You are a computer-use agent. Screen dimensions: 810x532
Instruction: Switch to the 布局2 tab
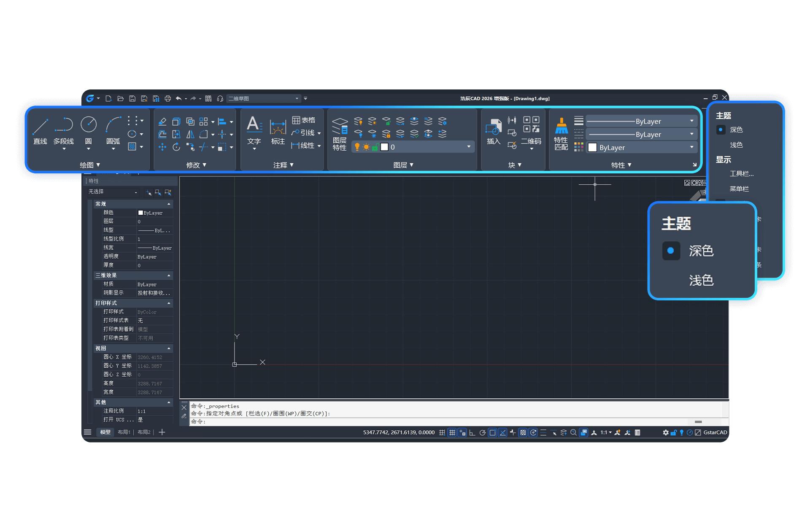(144, 432)
